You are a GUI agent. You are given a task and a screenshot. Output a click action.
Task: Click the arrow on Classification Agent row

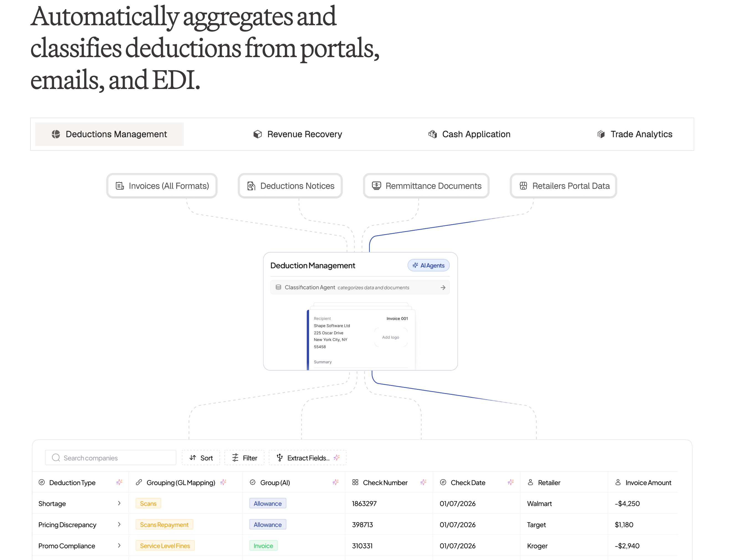point(443,287)
